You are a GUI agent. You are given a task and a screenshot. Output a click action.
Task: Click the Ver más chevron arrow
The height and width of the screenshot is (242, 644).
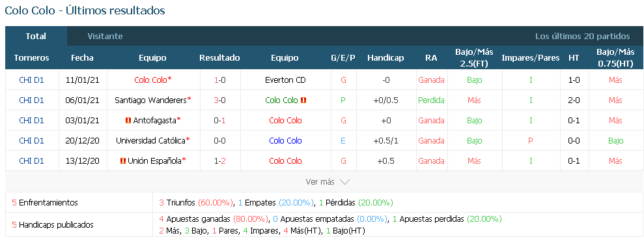pyautogui.click(x=344, y=182)
